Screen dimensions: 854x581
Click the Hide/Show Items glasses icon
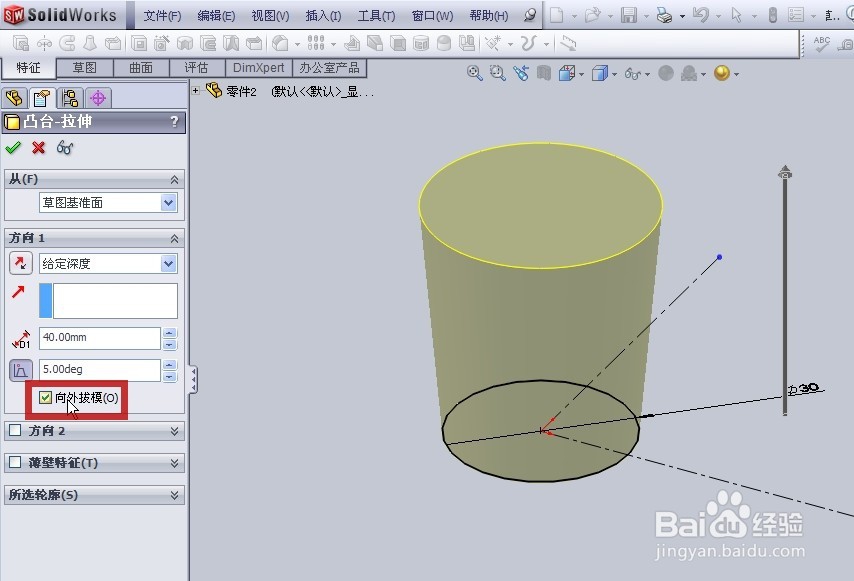click(632, 73)
